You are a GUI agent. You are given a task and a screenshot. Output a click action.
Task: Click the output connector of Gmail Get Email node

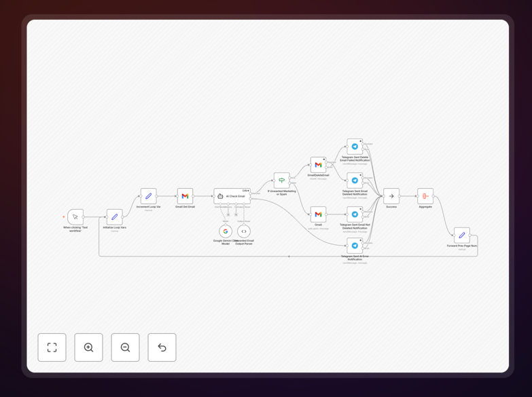click(194, 196)
